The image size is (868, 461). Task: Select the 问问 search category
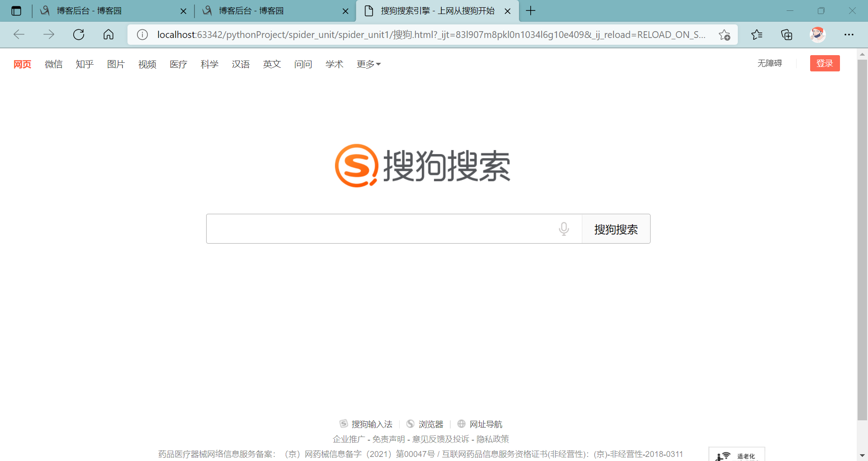303,64
